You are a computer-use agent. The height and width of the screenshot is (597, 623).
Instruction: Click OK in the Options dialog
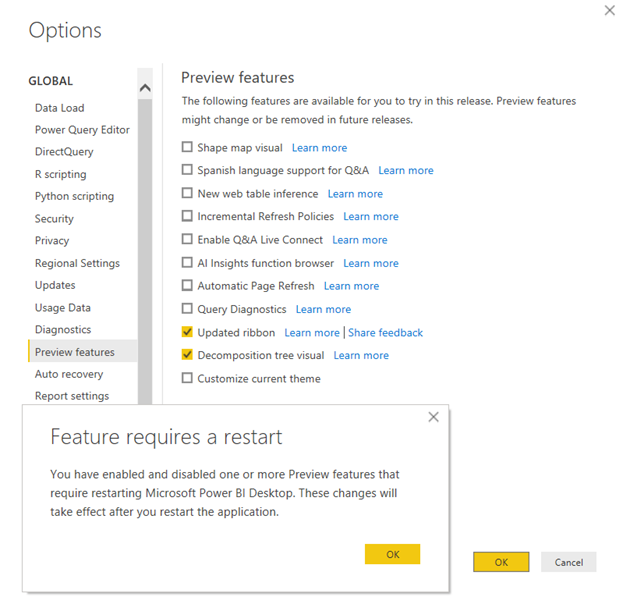[x=501, y=562]
